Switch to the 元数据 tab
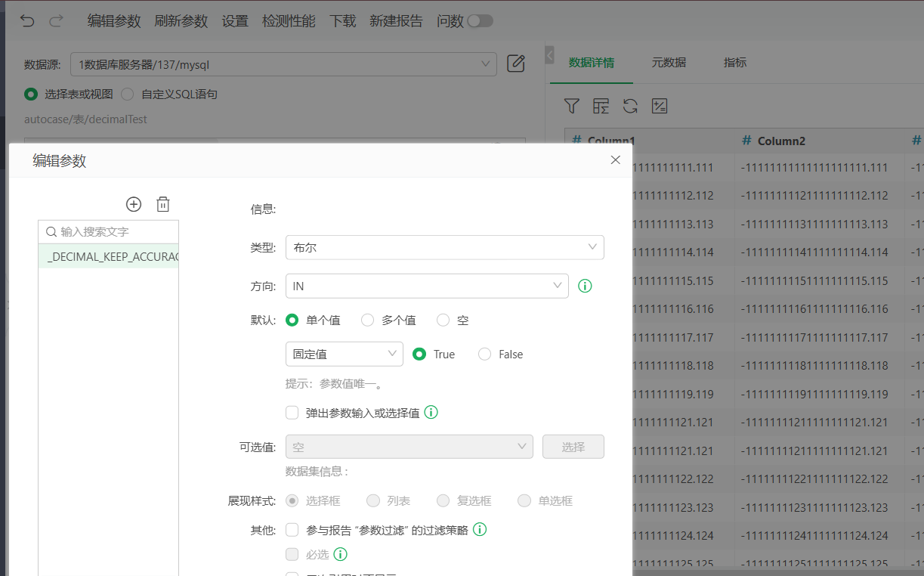 (x=669, y=63)
